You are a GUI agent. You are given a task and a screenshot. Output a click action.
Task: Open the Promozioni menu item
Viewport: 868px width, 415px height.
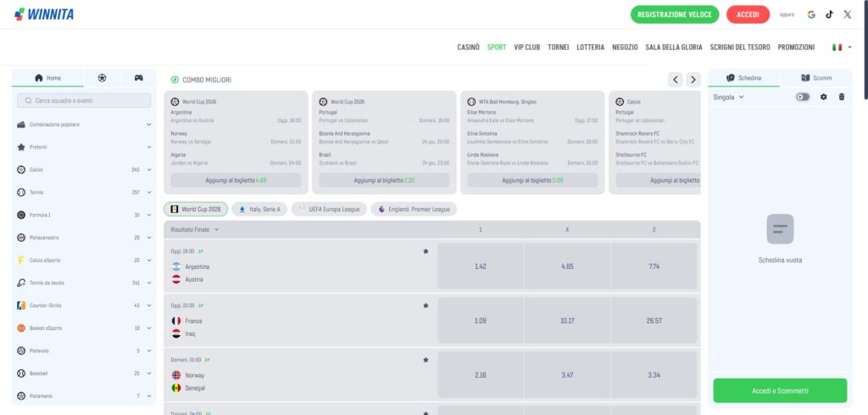point(796,48)
